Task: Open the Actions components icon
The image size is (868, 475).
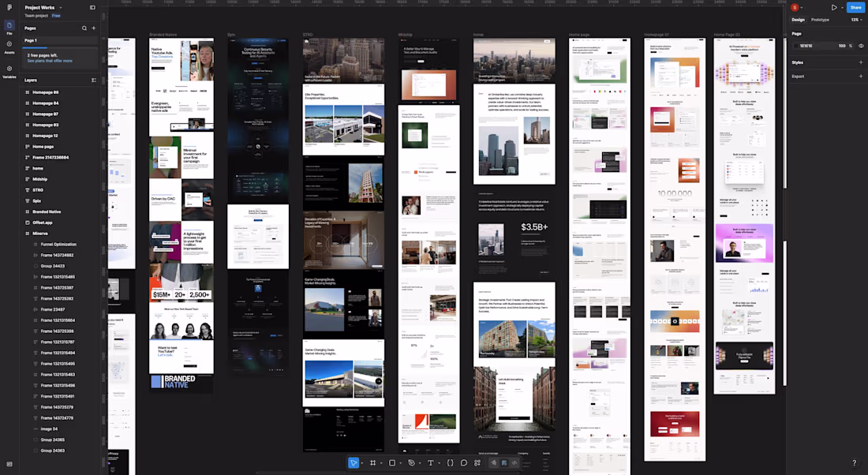Action: tap(477, 463)
